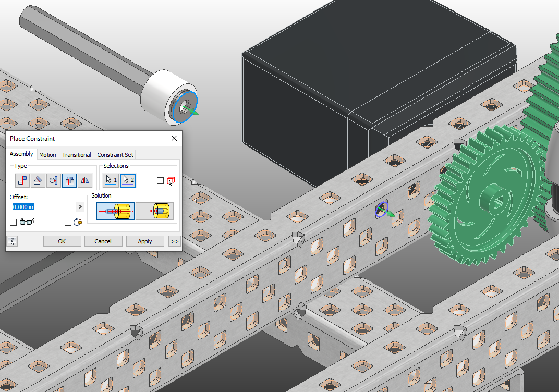The width and height of the screenshot is (559, 392).
Task: Choose the Opposed insert solution
Action: [116, 211]
